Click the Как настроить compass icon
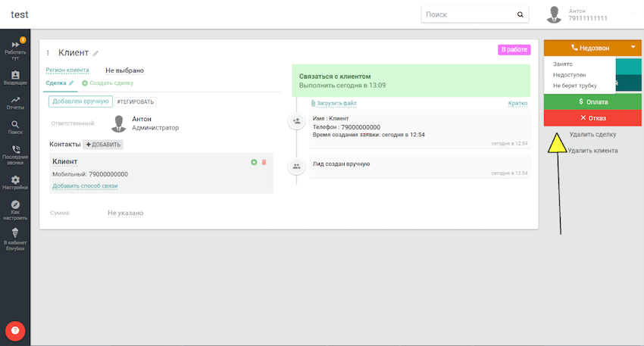 (15, 205)
